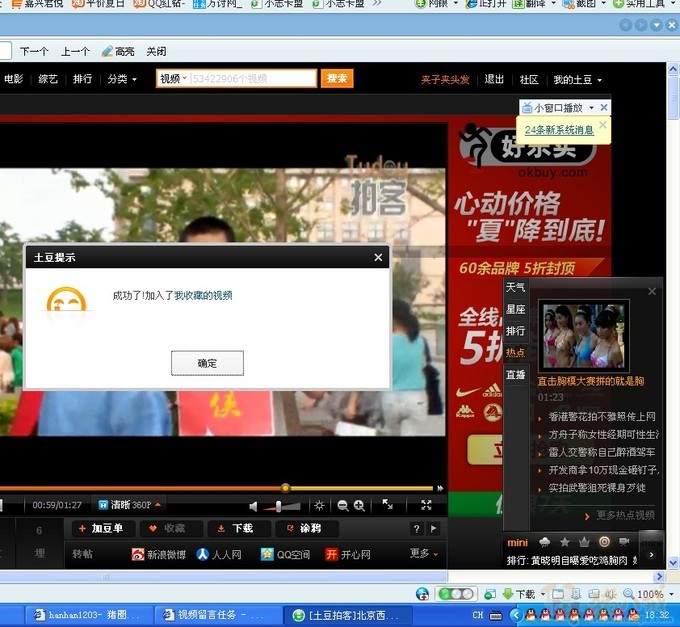Open the bikini contest video thumbnail
Screen dimensions: 680x627
[x=583, y=336]
